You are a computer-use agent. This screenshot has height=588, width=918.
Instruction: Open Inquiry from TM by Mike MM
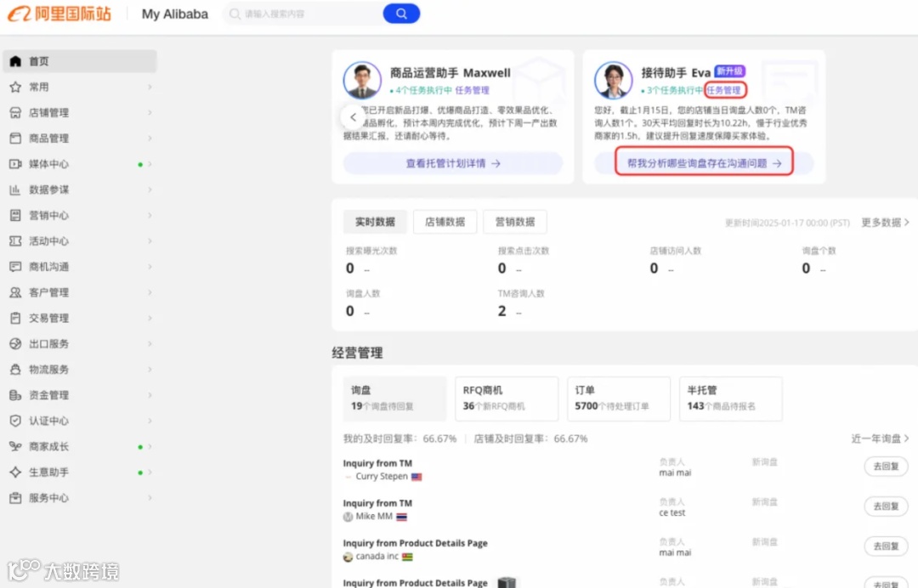coord(377,503)
